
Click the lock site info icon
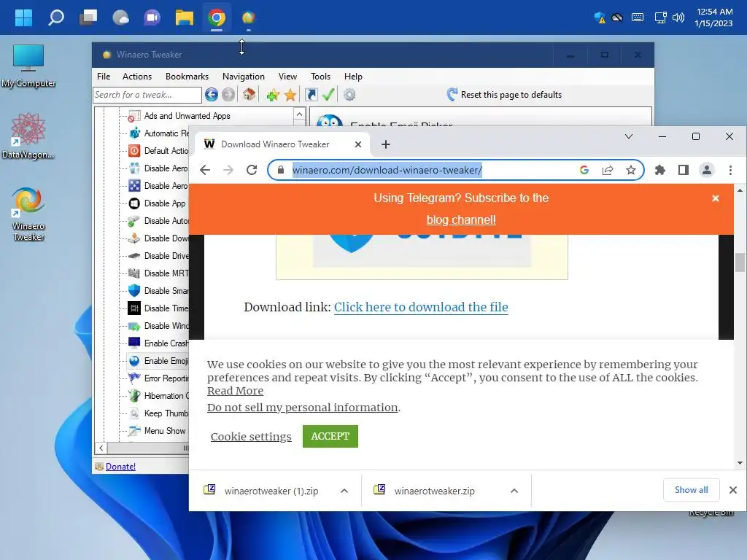coord(281,170)
